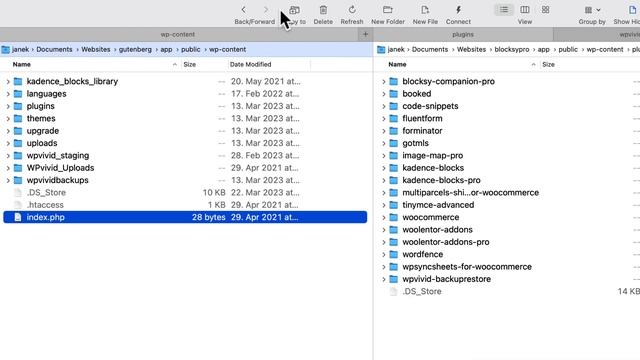
Task: Click gutenberg in the left breadcrumb
Action: tap(135, 49)
